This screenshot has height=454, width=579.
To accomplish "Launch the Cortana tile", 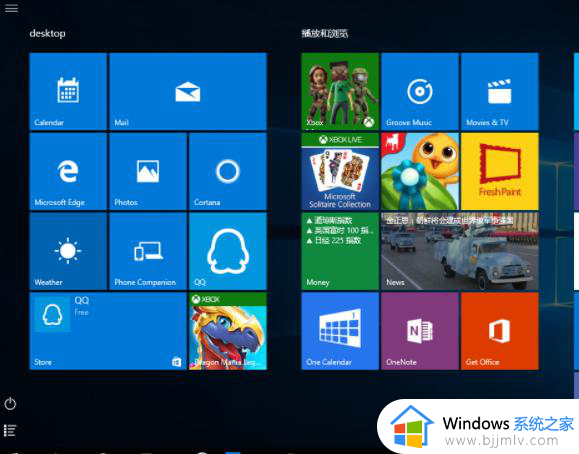I will 228,171.
